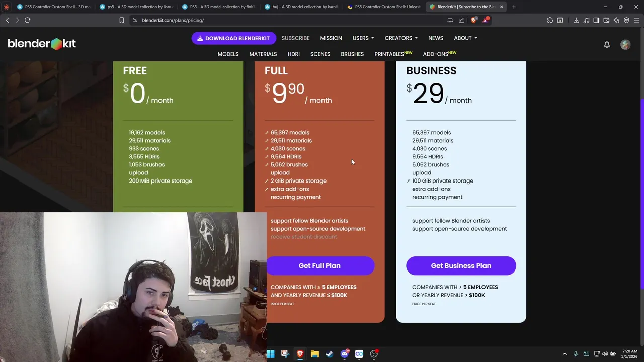The height and width of the screenshot is (362, 644).
Task: Click the taskbar microphone icon
Action: [575, 354]
